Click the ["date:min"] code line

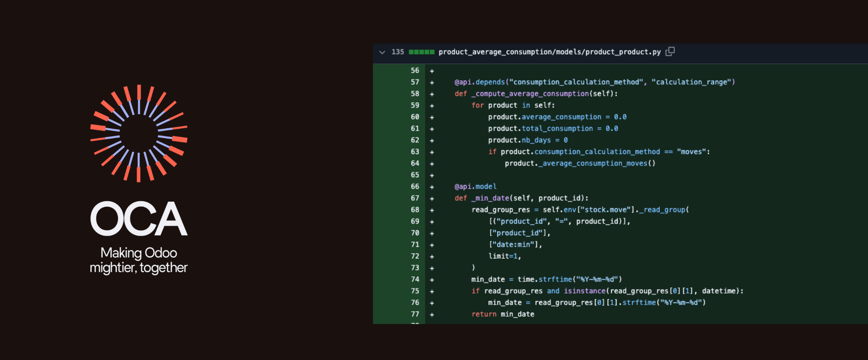point(515,244)
